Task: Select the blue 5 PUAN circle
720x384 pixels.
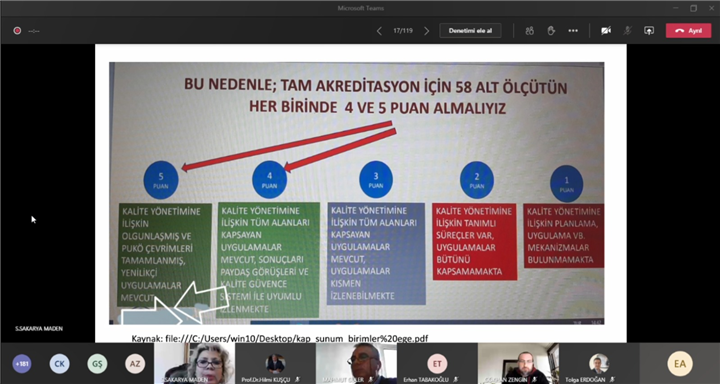Action: coord(161,180)
